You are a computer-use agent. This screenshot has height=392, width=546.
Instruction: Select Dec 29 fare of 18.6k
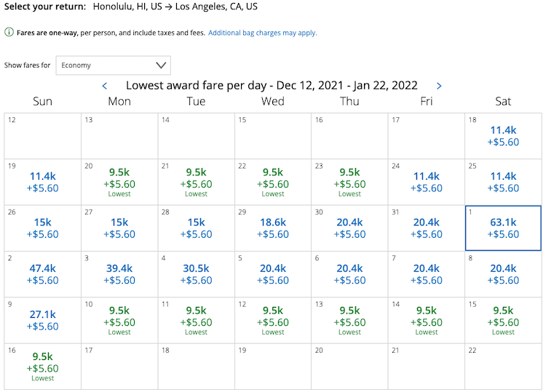(273, 228)
